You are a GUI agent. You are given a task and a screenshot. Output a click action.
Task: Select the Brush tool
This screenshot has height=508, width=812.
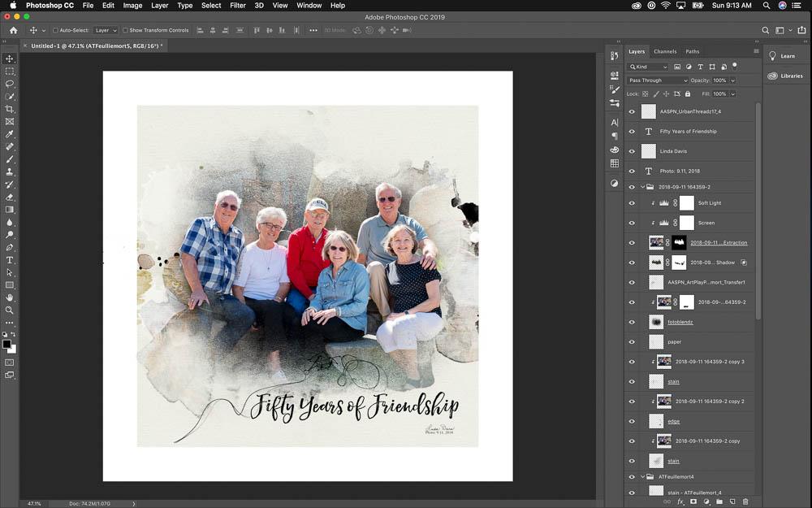(9, 159)
